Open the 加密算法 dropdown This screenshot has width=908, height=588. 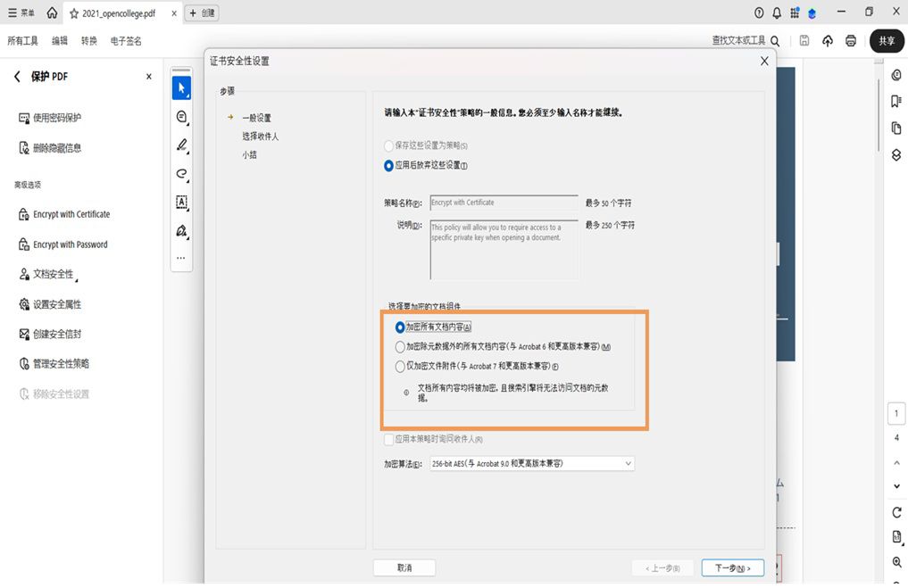628,463
